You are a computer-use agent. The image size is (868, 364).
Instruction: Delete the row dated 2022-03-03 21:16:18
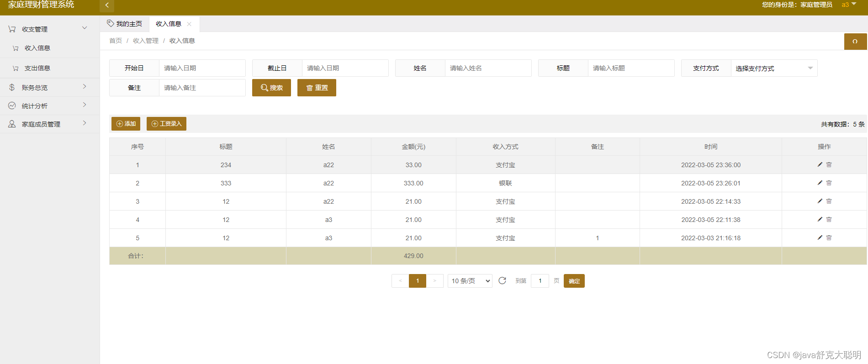pos(829,237)
